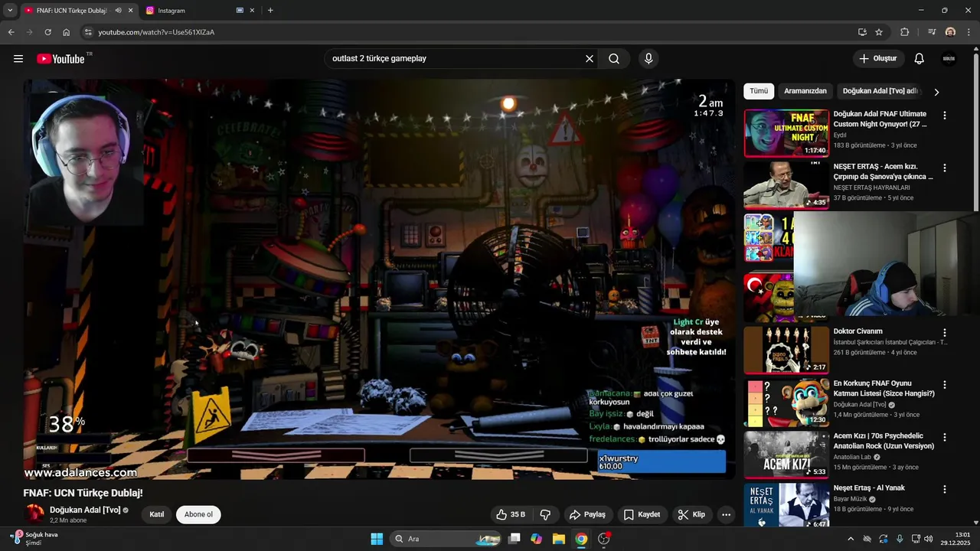Click the Oluştur button
Viewport: 980px width, 551px height.
tap(878, 59)
